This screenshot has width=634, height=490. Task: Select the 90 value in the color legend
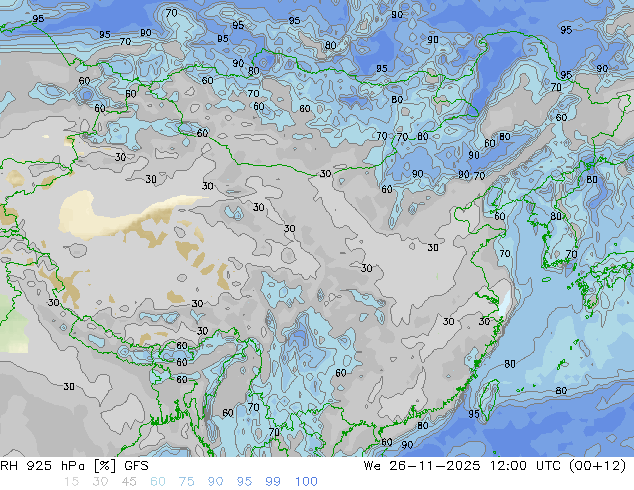pos(215,482)
